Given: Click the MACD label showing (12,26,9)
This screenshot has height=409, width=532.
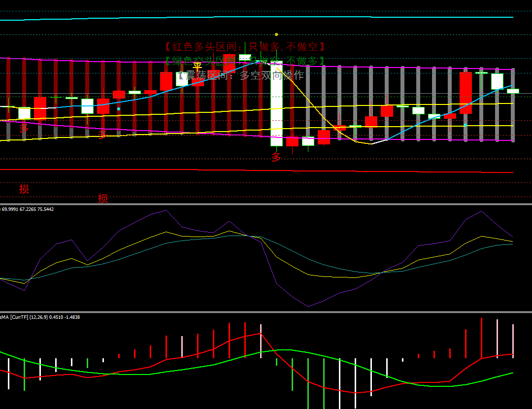Looking at the screenshot, I should [x=44, y=317].
